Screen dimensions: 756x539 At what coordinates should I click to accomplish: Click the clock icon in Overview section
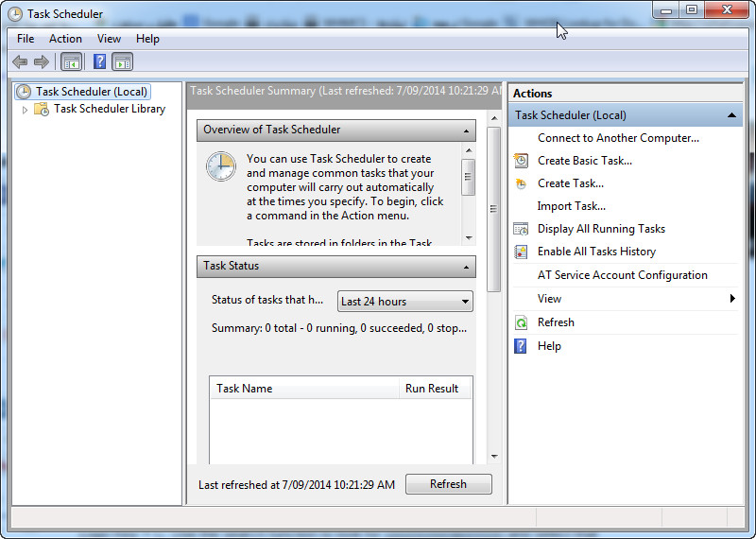pyautogui.click(x=221, y=166)
